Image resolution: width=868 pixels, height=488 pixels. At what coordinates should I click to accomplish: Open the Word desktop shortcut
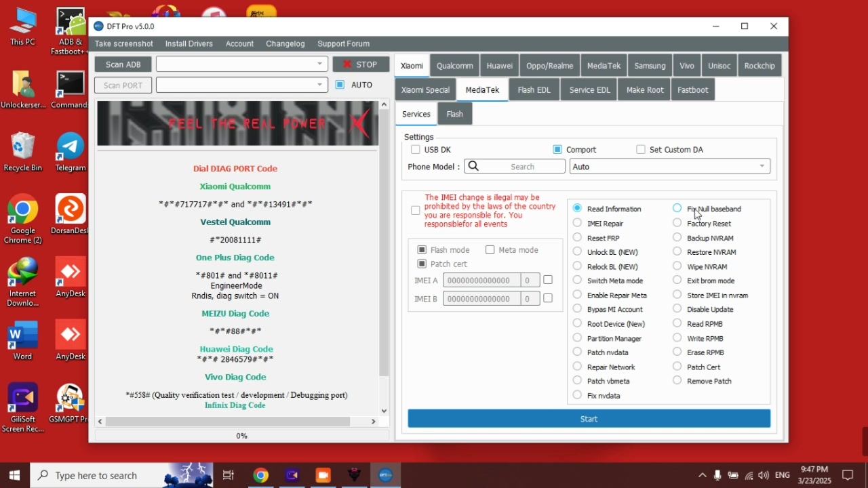[22, 340]
